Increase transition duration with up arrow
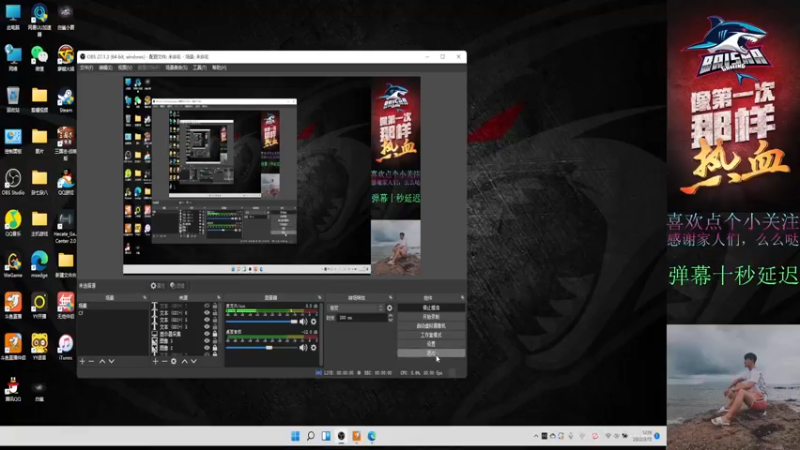Image resolution: width=800 pixels, height=450 pixels. click(390, 315)
